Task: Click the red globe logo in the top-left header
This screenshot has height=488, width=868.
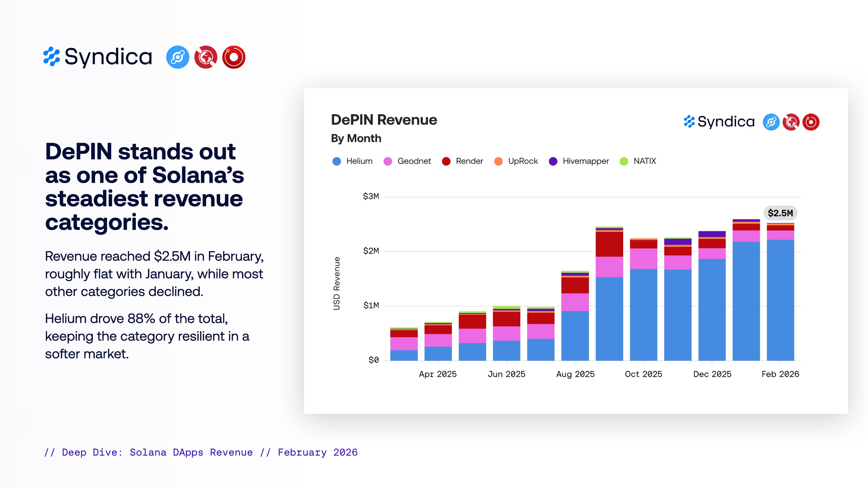Action: [206, 57]
